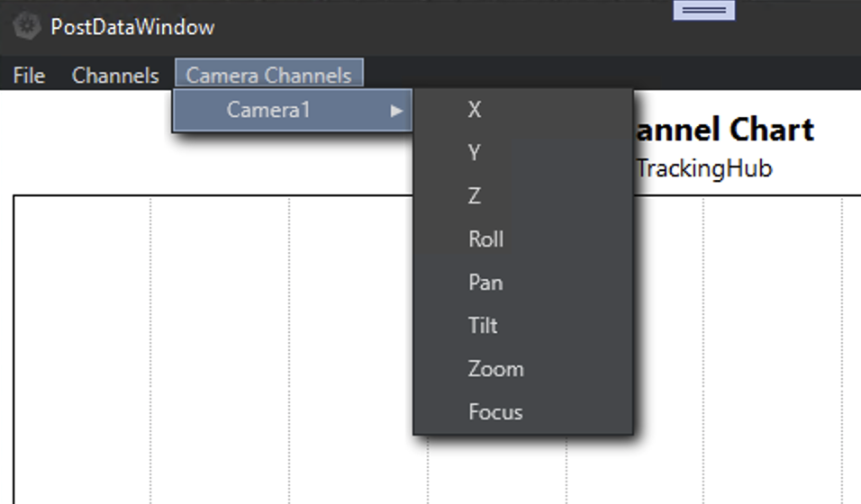Viewport: 861px width, 504px height.
Task: Click the docking handle above the title bar
Action: click(703, 10)
